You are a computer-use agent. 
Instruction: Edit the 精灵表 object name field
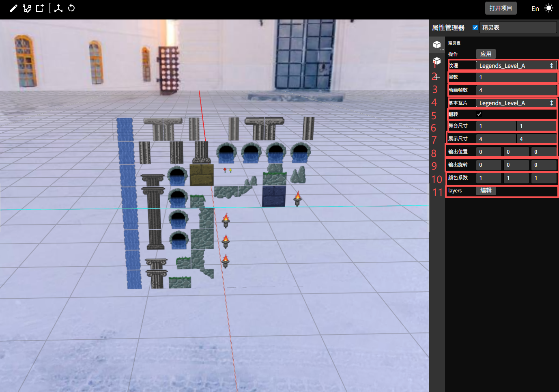pyautogui.click(x=518, y=28)
